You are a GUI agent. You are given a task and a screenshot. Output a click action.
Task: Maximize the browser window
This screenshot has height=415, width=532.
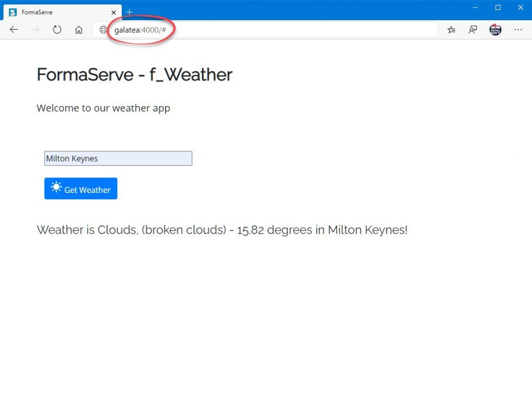[498, 7]
